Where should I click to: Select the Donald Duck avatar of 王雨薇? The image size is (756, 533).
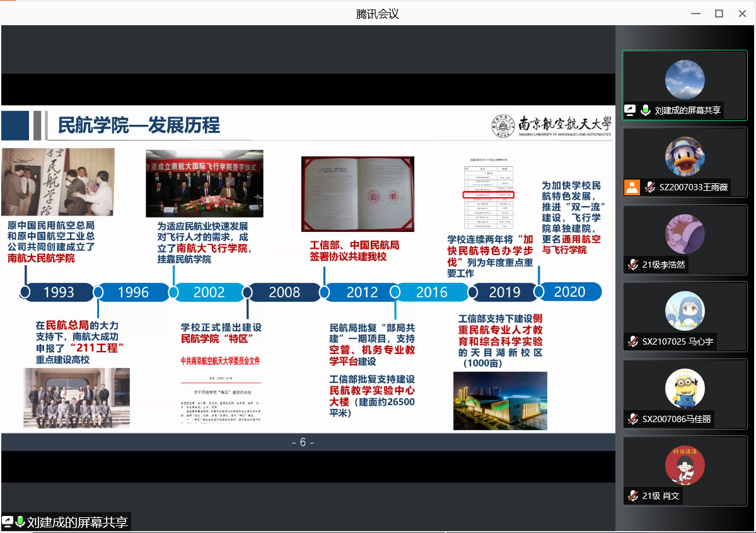[685, 156]
